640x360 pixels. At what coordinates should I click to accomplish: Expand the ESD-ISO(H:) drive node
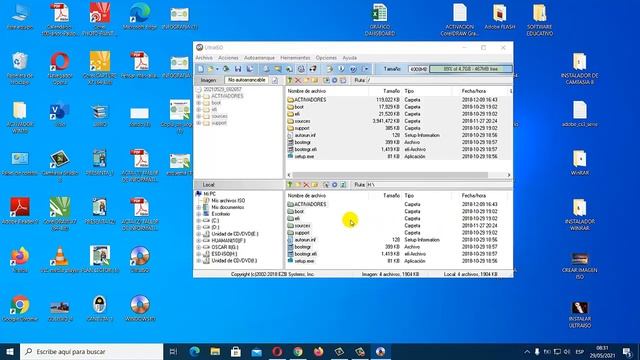pyautogui.click(x=199, y=254)
